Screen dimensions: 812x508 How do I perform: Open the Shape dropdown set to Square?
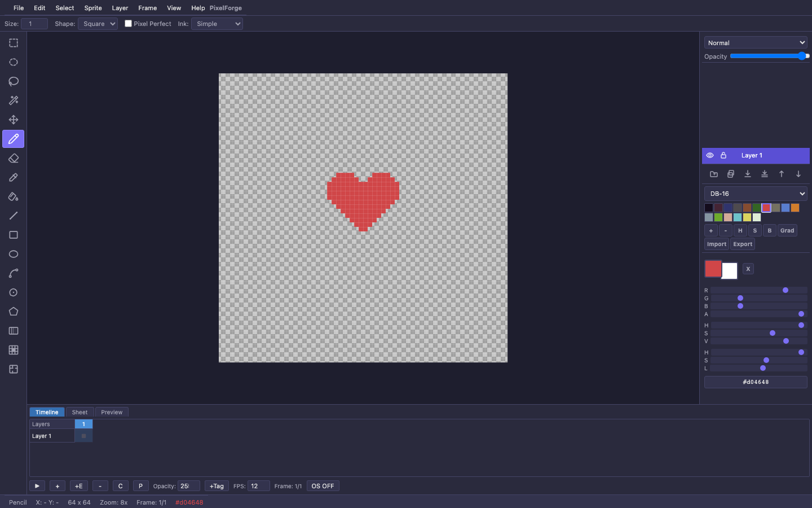point(98,24)
